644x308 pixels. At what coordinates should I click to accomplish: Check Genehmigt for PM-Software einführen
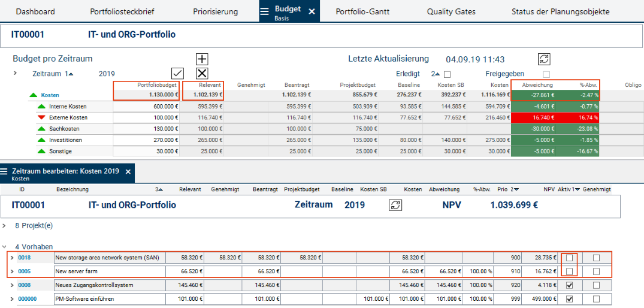(x=596, y=299)
